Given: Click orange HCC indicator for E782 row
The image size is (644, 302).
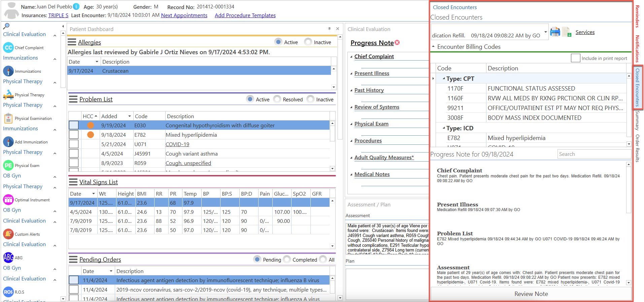Looking at the screenshot, I should click(x=91, y=135).
